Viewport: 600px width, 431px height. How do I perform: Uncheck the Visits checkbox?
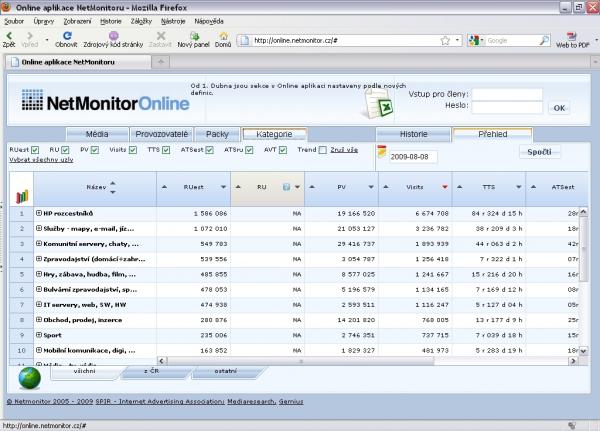[133, 150]
